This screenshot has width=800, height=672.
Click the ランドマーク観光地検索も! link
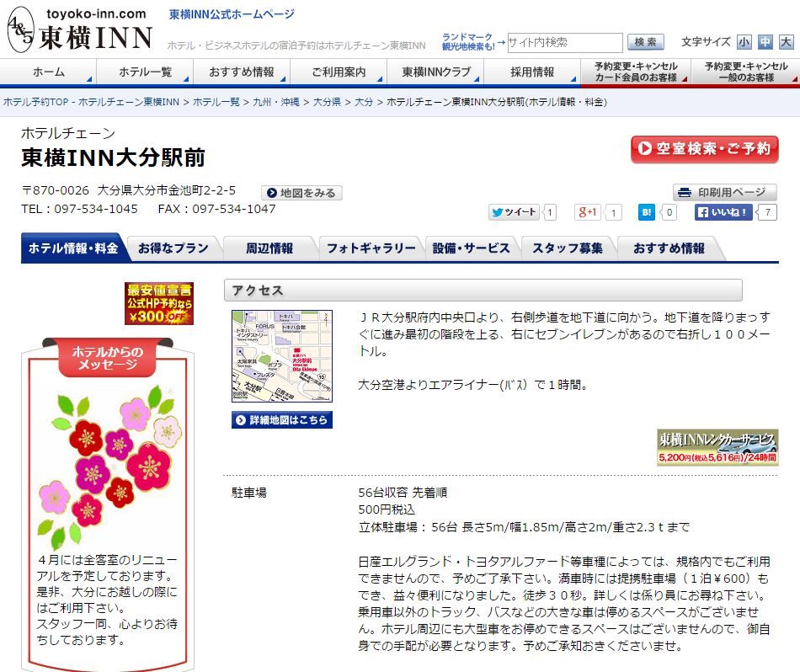(468, 42)
